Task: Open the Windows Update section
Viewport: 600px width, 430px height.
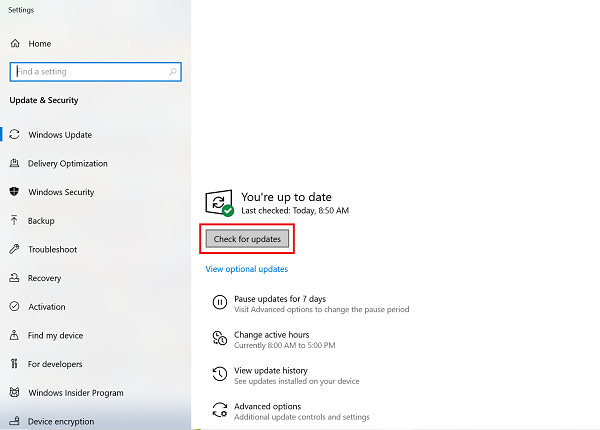Action: pos(61,135)
